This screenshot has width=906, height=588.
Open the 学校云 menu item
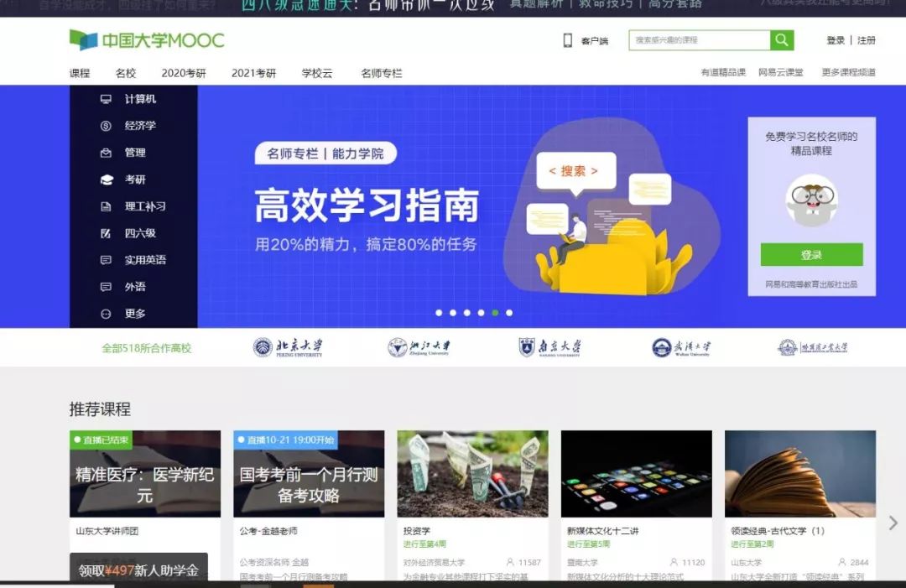tap(316, 73)
